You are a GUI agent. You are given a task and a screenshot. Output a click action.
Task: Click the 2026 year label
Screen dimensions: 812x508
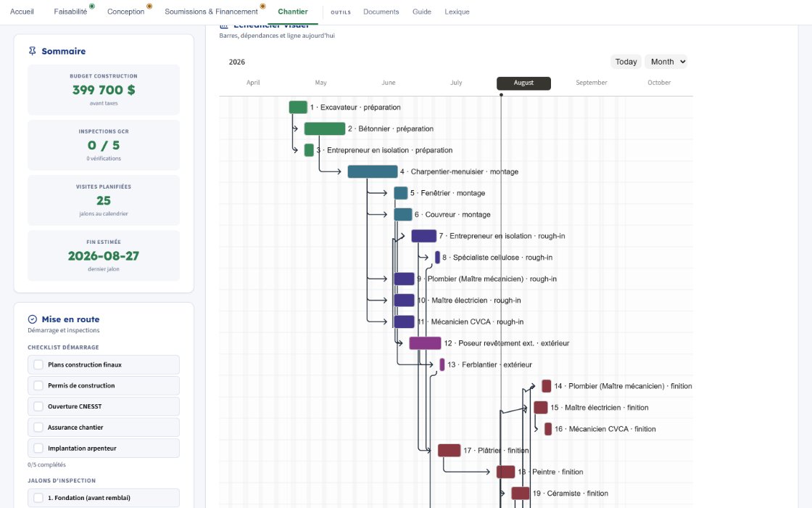(236, 62)
